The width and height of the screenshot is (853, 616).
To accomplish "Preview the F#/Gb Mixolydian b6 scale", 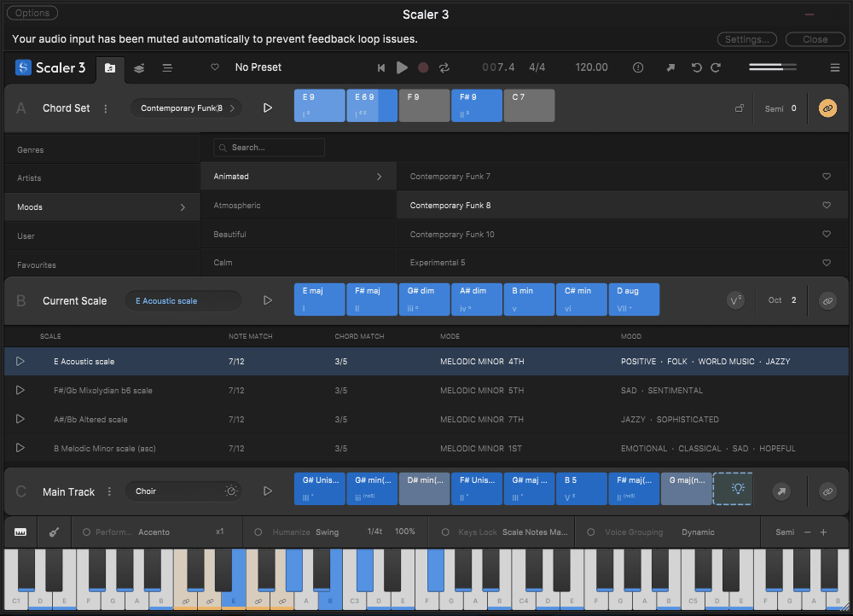I will 20,390.
